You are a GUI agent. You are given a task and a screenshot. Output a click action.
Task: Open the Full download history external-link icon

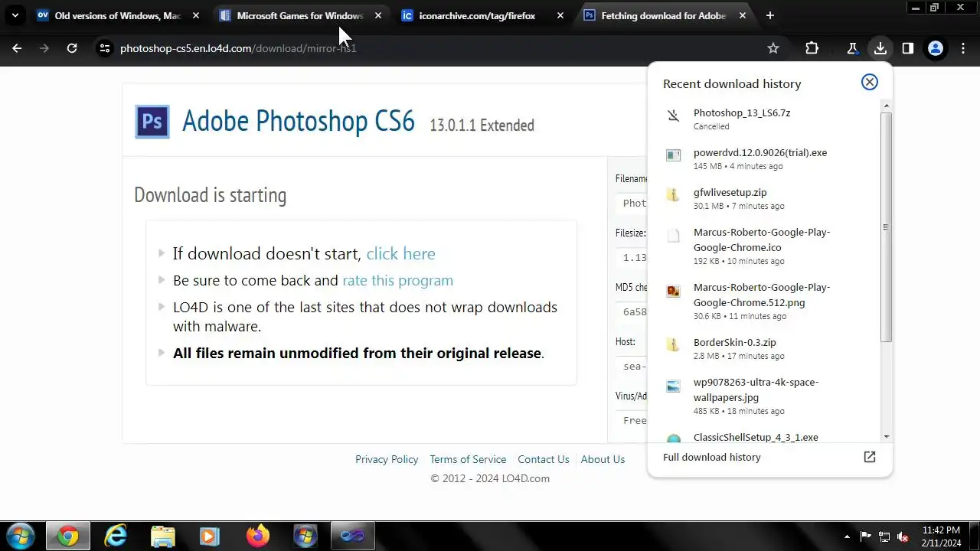870,457
